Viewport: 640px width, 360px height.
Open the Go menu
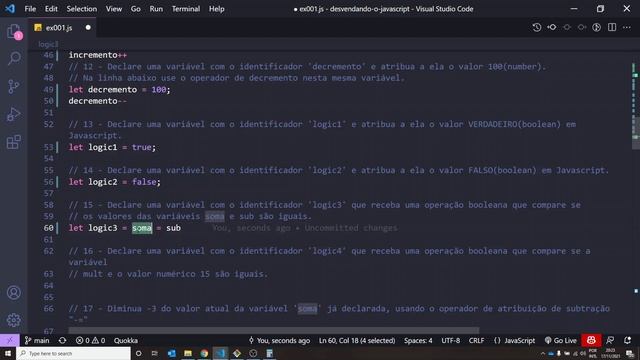point(136,9)
